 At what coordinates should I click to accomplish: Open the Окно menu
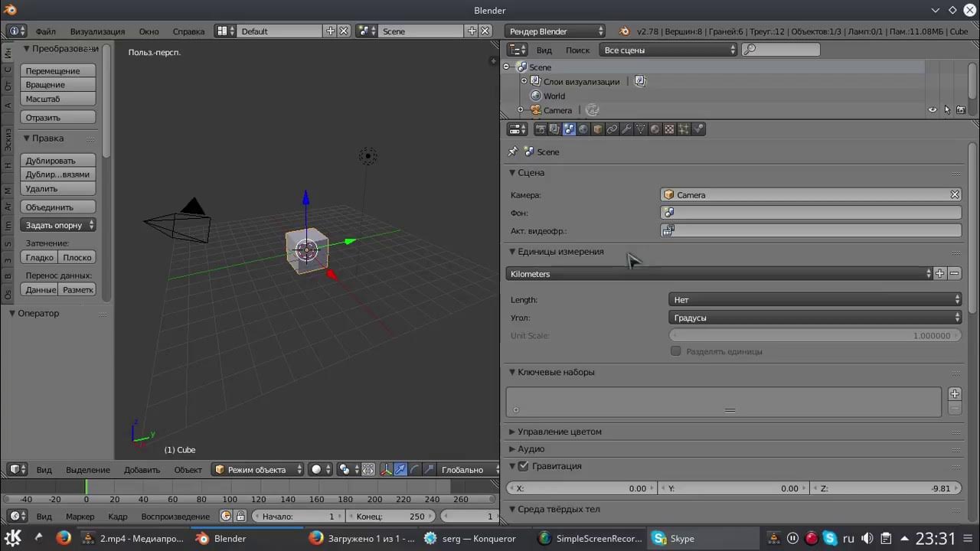[x=149, y=31]
